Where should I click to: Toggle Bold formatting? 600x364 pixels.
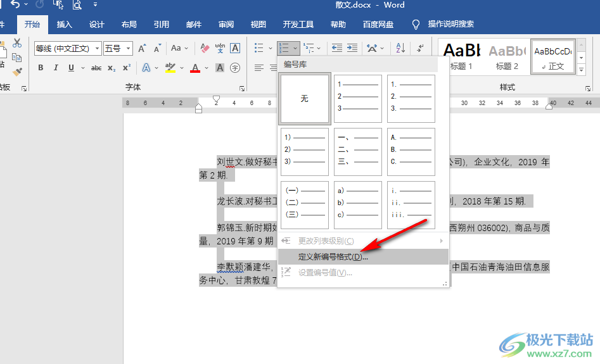coord(41,68)
